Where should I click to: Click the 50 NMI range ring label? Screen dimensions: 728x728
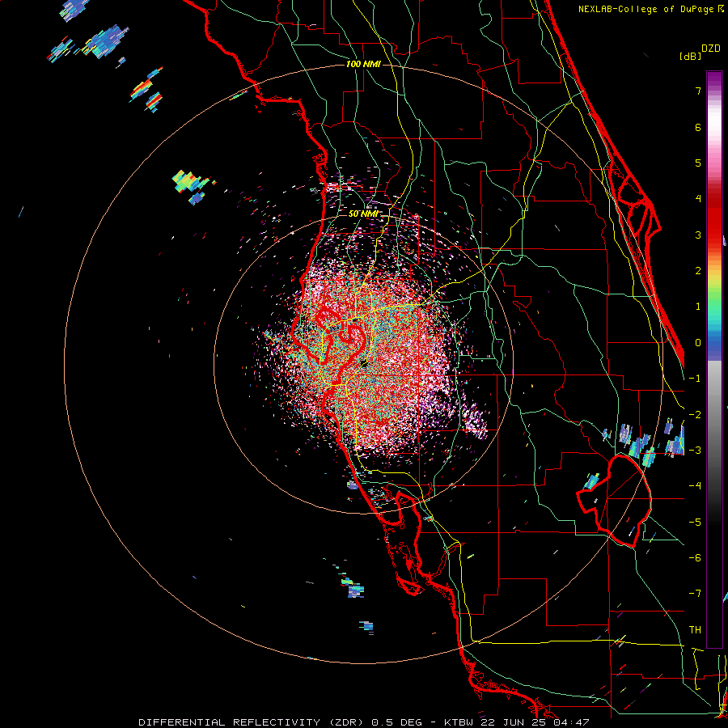(363, 214)
